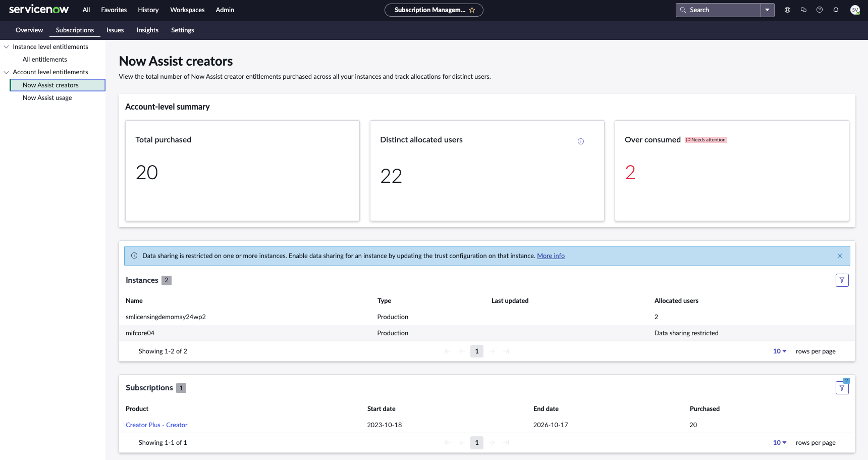Click the Needs attention badge

point(706,140)
